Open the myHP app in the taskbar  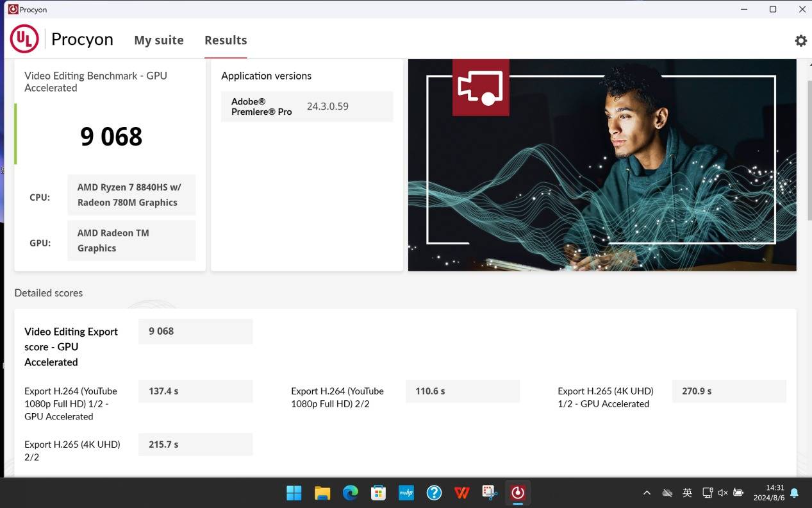click(x=406, y=493)
